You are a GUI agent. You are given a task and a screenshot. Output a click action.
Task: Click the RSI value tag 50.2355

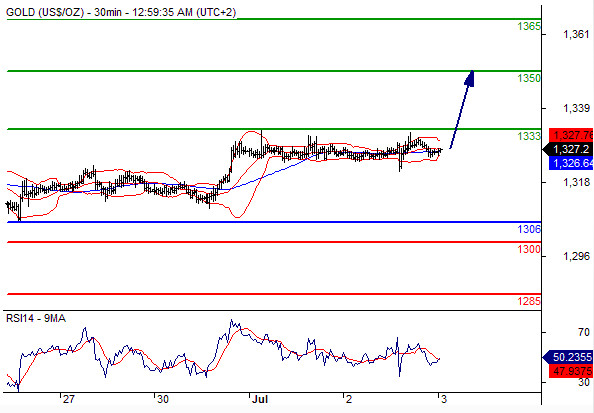[568, 357]
